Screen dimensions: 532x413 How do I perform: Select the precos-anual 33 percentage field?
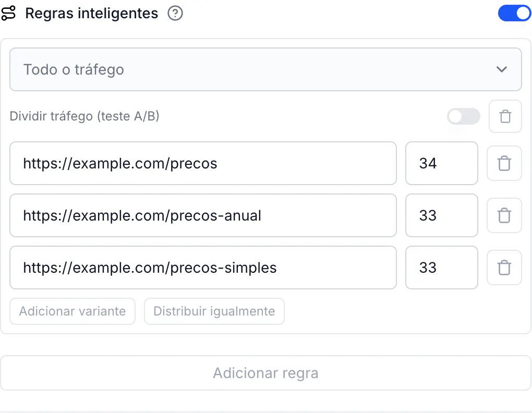[x=441, y=215]
